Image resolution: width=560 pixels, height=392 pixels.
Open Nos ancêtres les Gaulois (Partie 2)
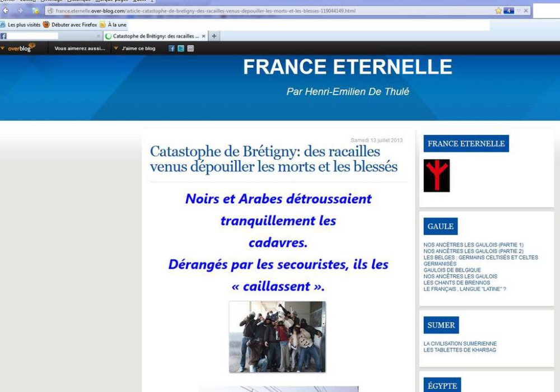[x=474, y=251]
